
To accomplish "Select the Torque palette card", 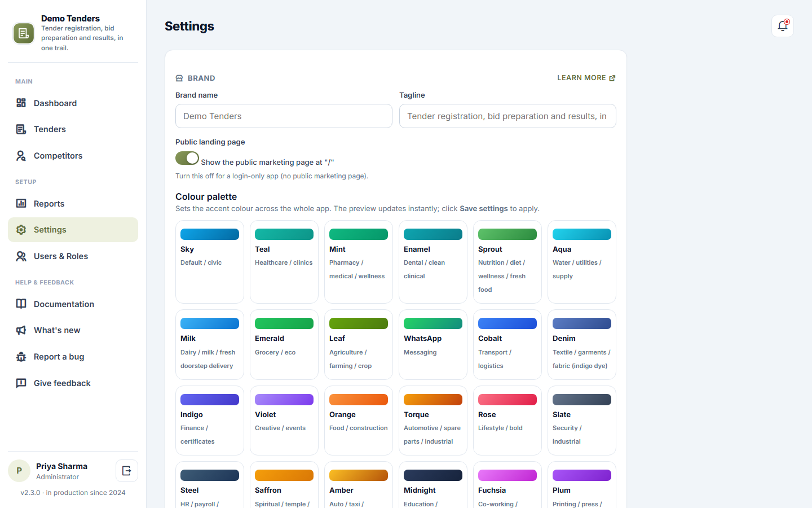I will pos(433,421).
